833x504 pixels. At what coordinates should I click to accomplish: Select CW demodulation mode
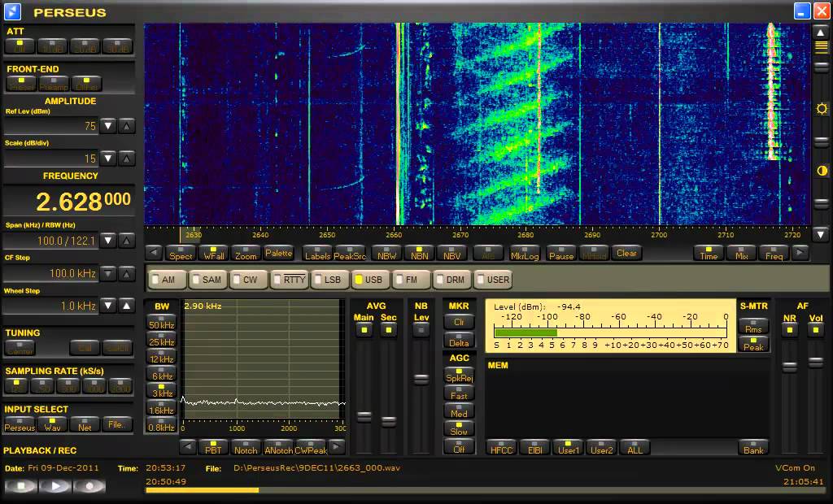coord(249,280)
